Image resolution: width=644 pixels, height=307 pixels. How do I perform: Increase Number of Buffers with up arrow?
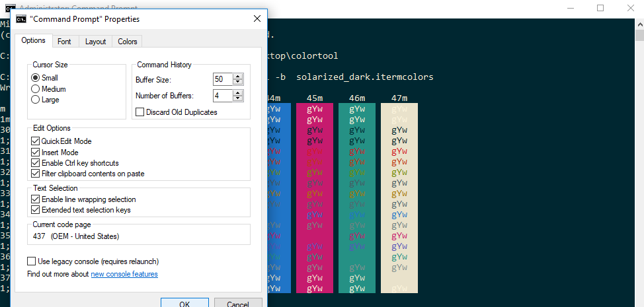(x=238, y=92)
